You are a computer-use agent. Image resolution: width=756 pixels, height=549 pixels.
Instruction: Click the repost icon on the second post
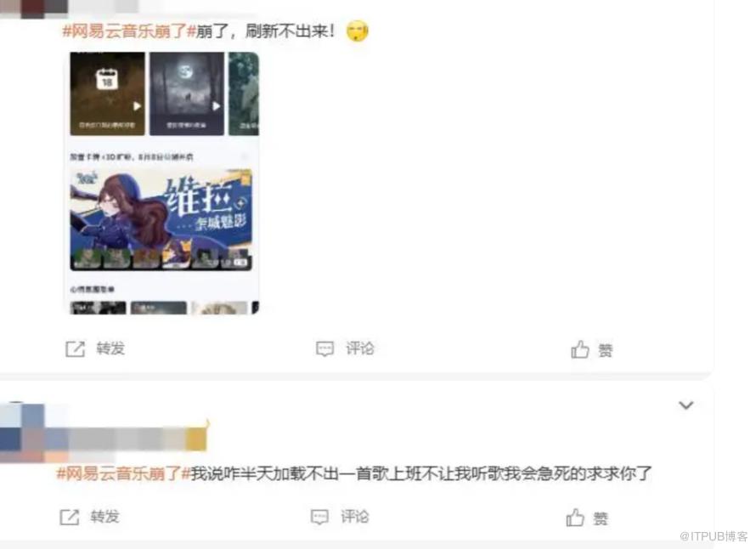70,518
